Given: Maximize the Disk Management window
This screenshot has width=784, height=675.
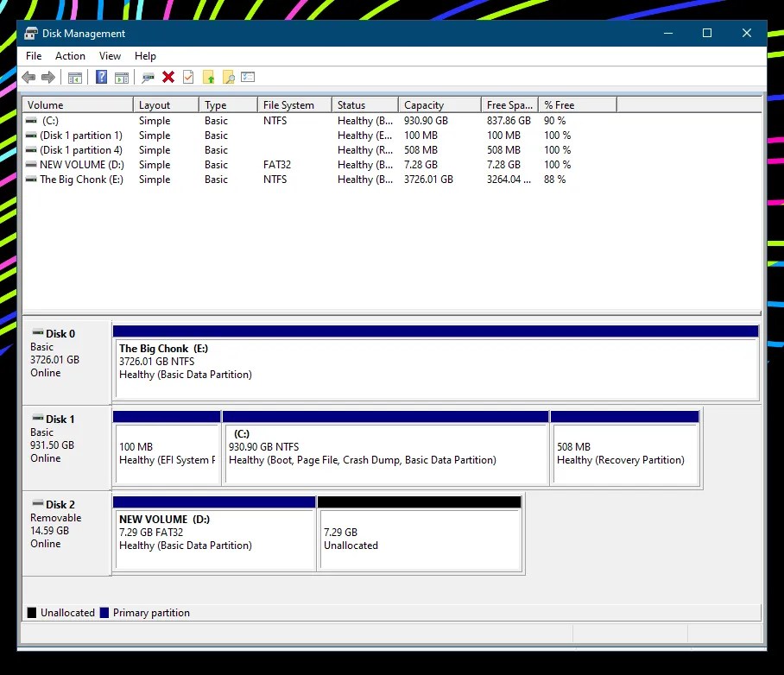Looking at the screenshot, I should tap(707, 33).
